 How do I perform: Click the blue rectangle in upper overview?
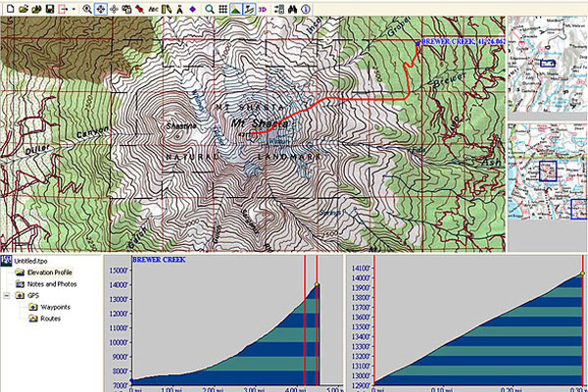pos(548,64)
